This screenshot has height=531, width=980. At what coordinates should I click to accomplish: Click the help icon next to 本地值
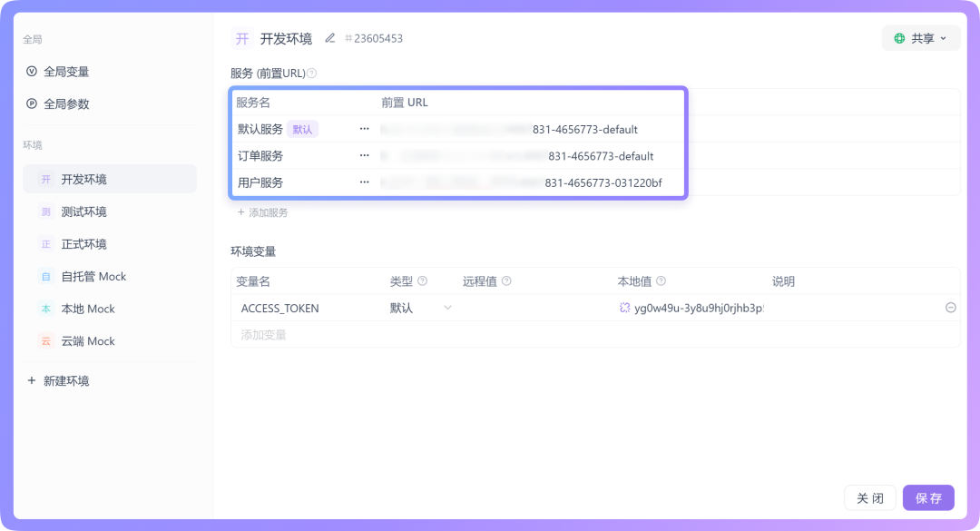(661, 280)
